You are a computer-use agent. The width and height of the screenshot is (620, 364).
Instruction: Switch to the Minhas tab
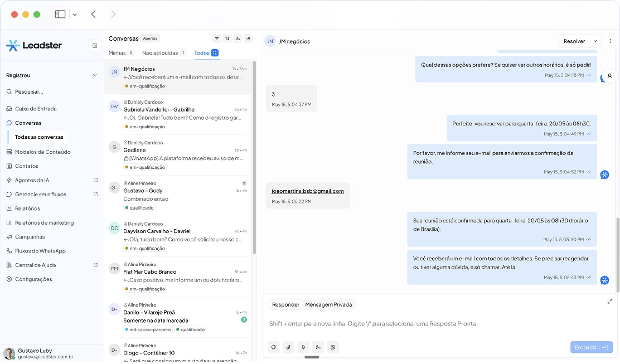click(x=121, y=53)
